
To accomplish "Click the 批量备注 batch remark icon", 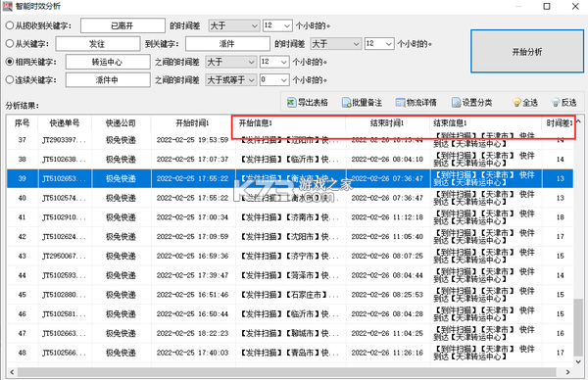I will coord(346,102).
